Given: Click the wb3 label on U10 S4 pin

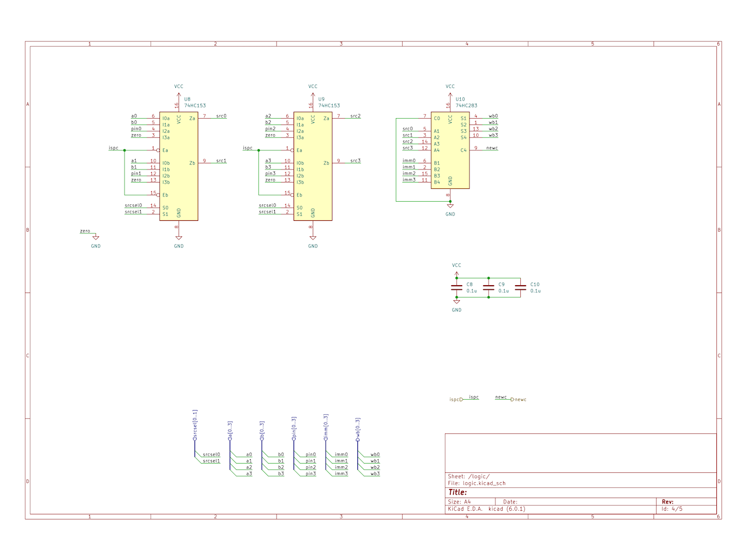Looking at the screenshot, I should click(x=493, y=135).
